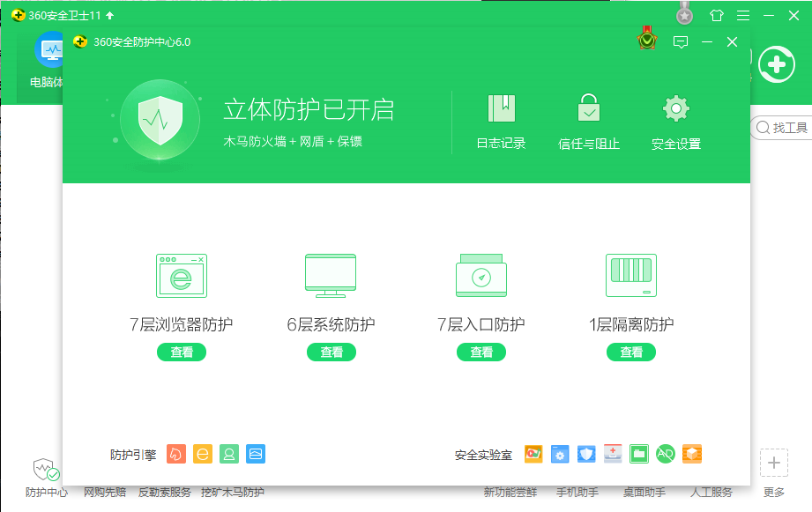Click the upgrade arrow beside 360安全卫士11
The height and width of the screenshot is (512, 812).
[110, 16]
